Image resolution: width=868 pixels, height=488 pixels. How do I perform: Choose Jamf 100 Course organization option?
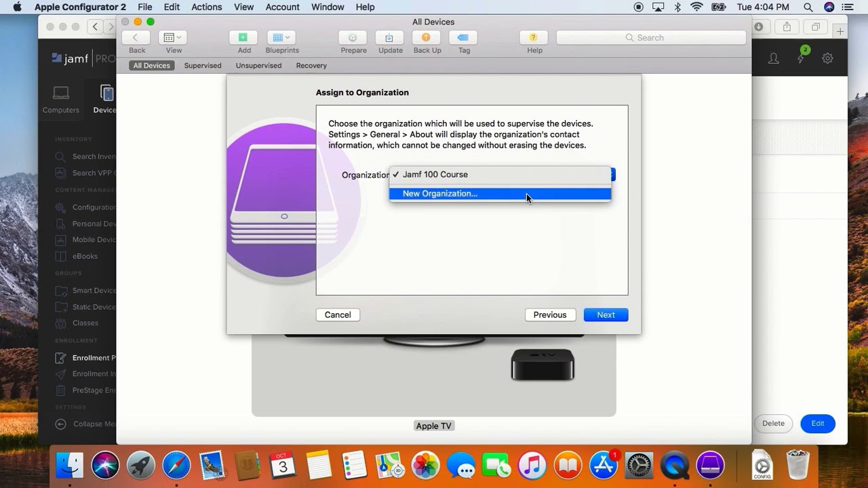click(x=500, y=175)
